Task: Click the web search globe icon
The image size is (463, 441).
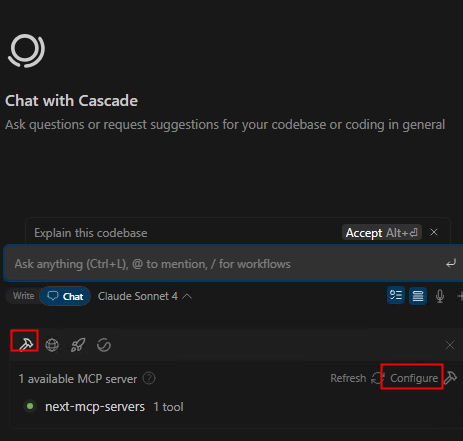Action: [52, 345]
